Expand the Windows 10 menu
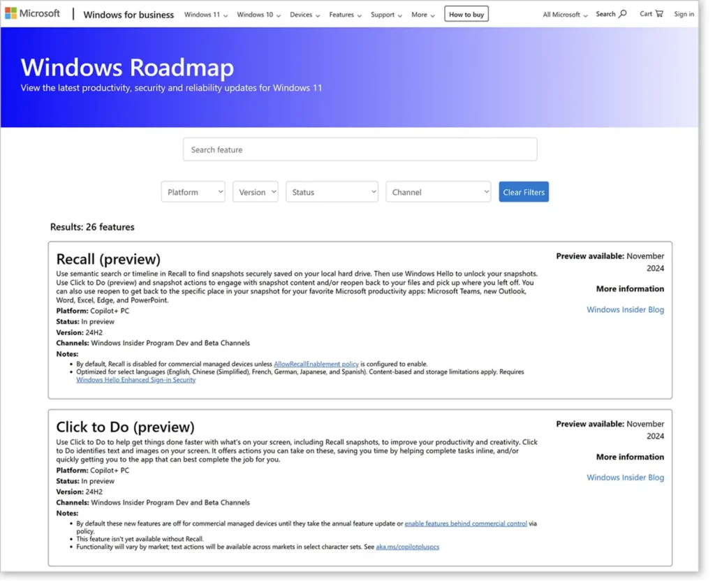 click(258, 15)
